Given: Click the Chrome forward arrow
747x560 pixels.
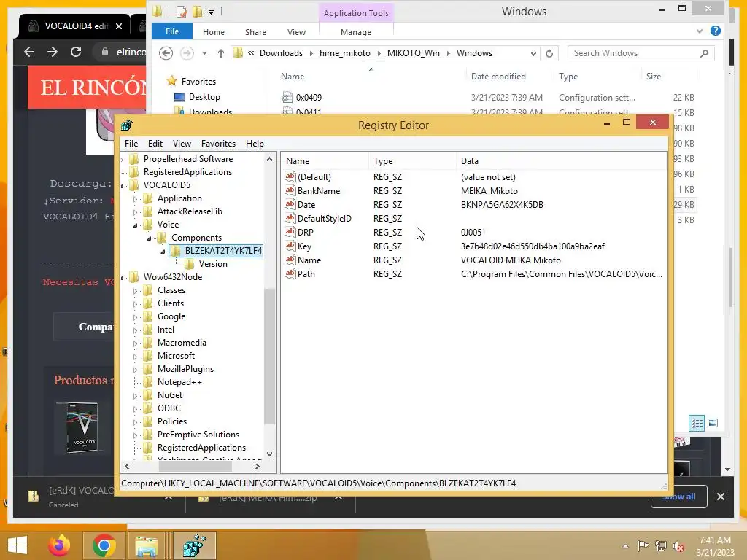Looking at the screenshot, I should click(53, 52).
